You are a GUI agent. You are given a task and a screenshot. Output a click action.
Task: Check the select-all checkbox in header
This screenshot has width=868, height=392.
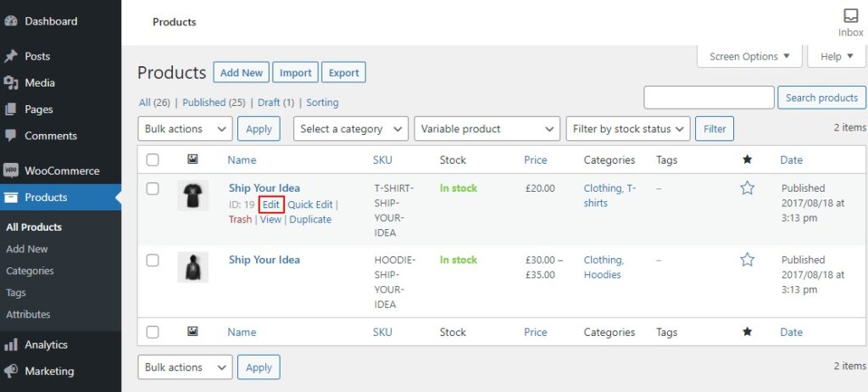[153, 160]
